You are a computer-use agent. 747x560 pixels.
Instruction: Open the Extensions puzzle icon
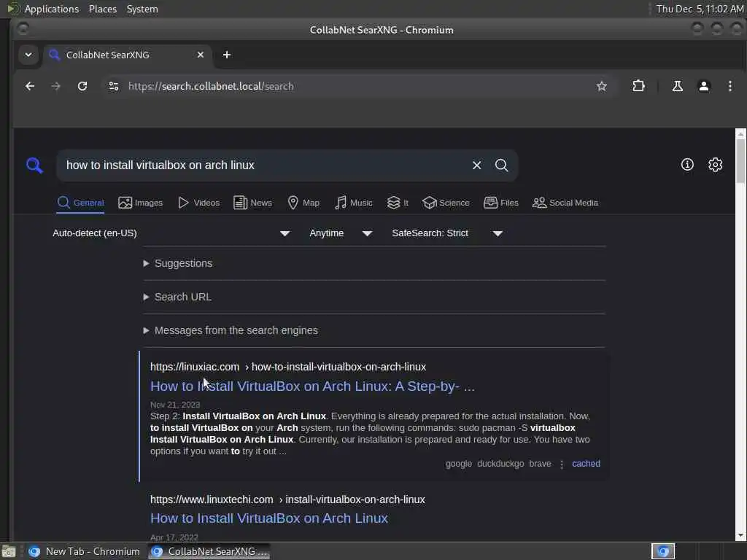pos(638,86)
